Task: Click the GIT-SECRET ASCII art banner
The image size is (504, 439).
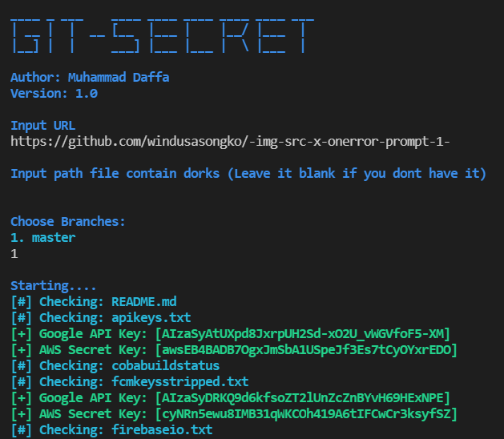Action: click(161, 34)
